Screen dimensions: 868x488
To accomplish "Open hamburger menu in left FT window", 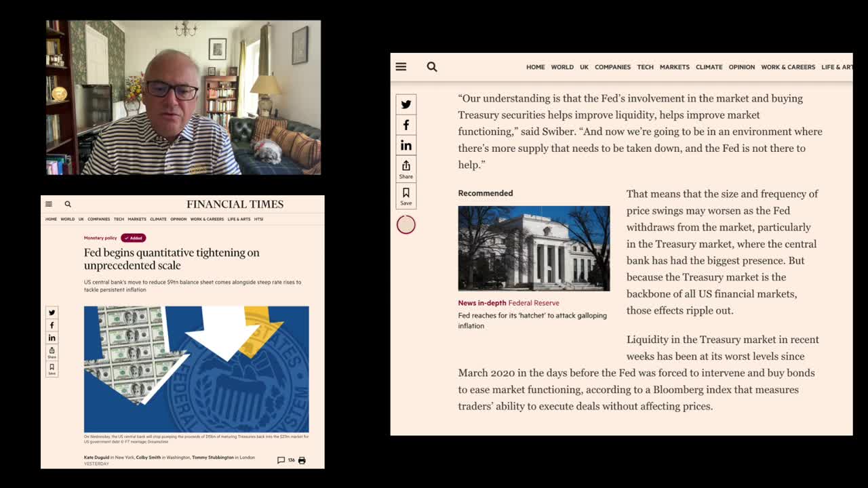I will pos(49,204).
